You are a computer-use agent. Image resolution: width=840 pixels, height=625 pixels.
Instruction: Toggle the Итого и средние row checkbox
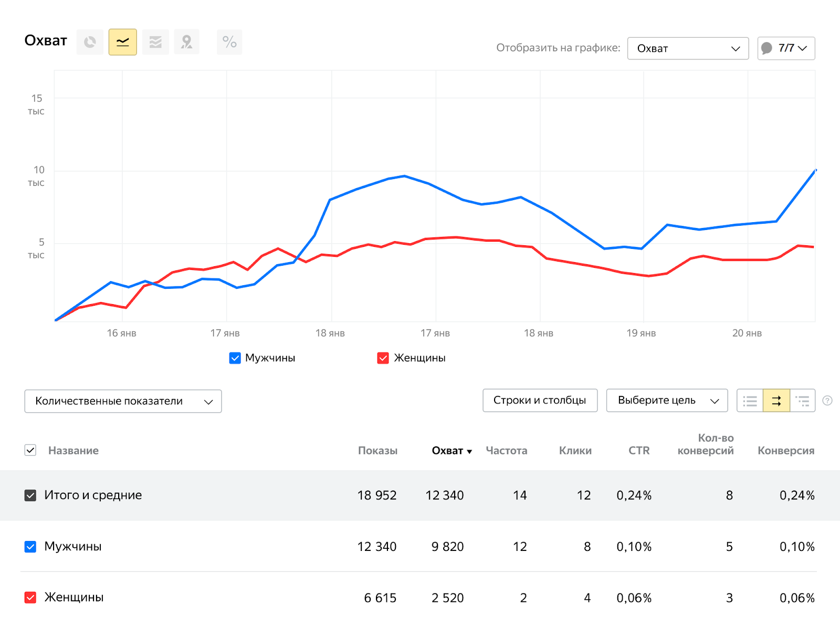coord(30,495)
